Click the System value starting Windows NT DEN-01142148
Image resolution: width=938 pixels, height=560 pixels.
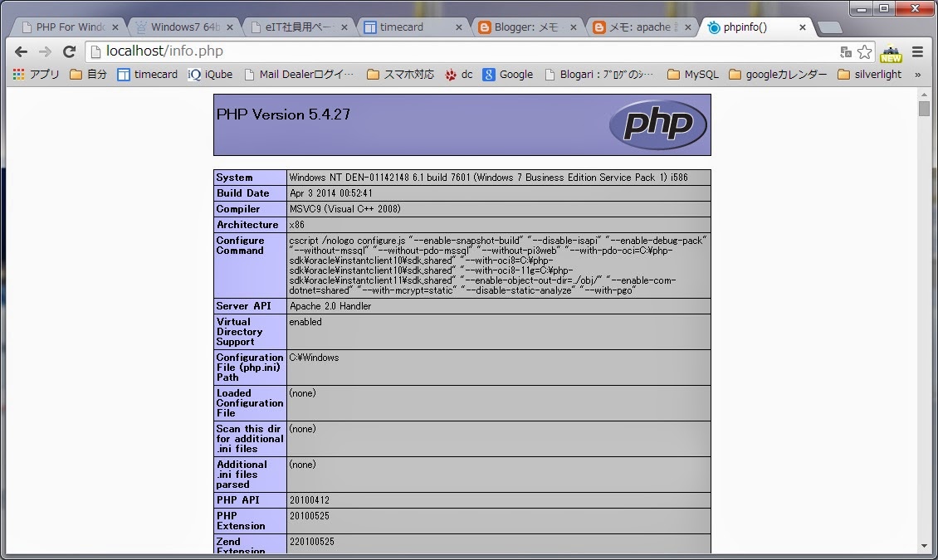pyautogui.click(x=488, y=178)
